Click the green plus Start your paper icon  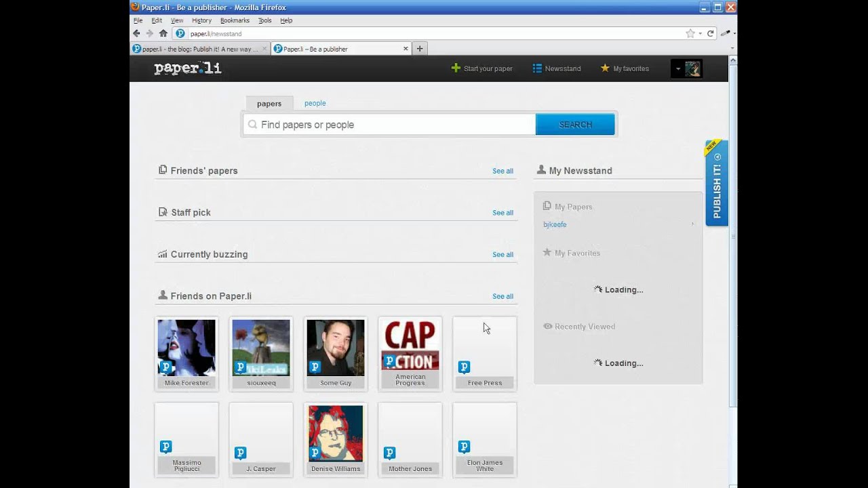pos(456,68)
